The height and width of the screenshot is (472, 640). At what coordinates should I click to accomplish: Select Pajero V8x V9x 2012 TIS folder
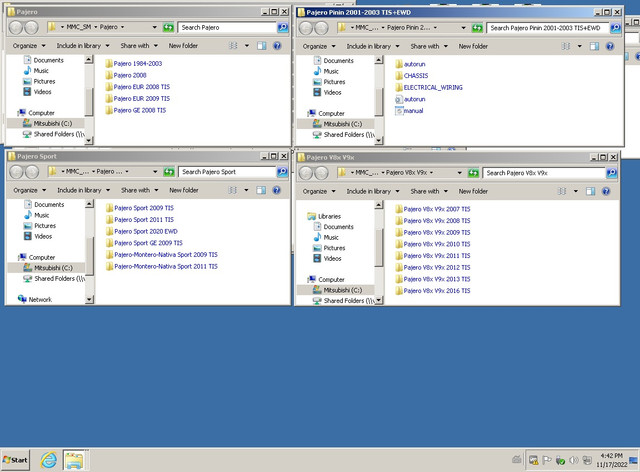click(x=433, y=268)
